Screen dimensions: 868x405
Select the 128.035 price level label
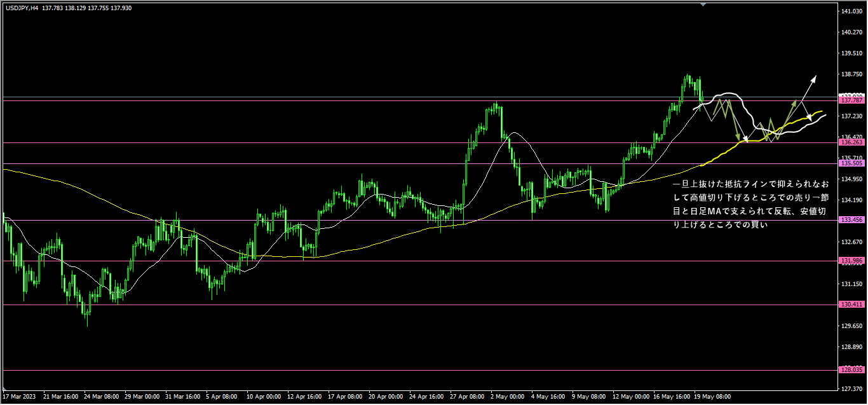851,369
